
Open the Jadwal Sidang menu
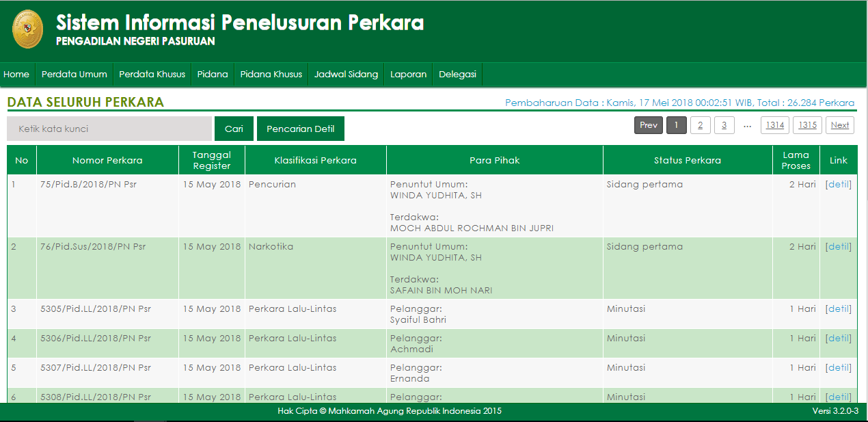(346, 74)
